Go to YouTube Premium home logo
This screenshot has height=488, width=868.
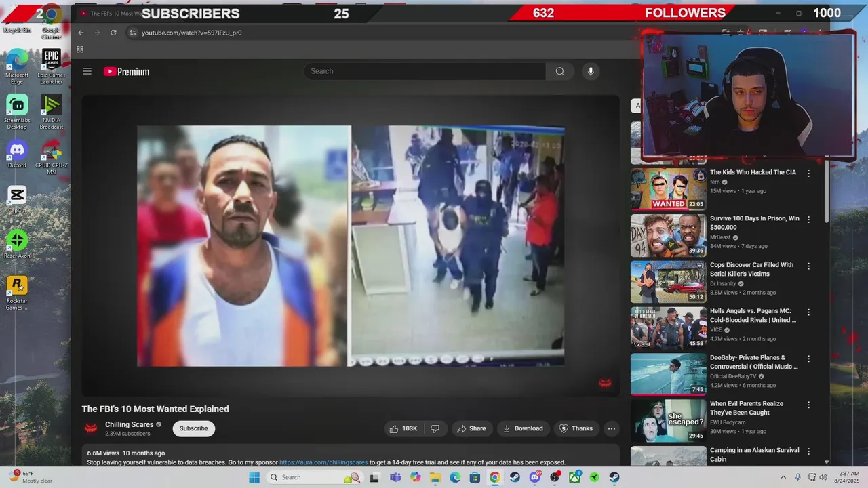(126, 71)
